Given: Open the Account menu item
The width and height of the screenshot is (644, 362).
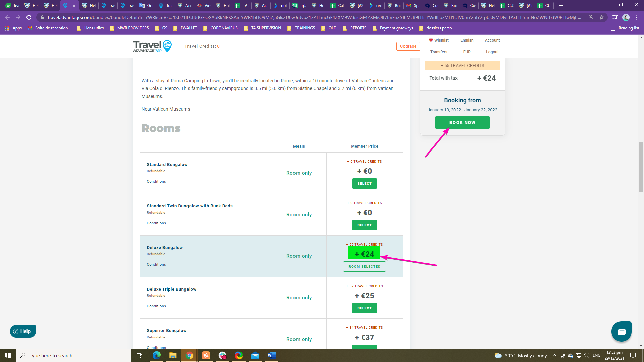Looking at the screenshot, I should click(x=492, y=40).
